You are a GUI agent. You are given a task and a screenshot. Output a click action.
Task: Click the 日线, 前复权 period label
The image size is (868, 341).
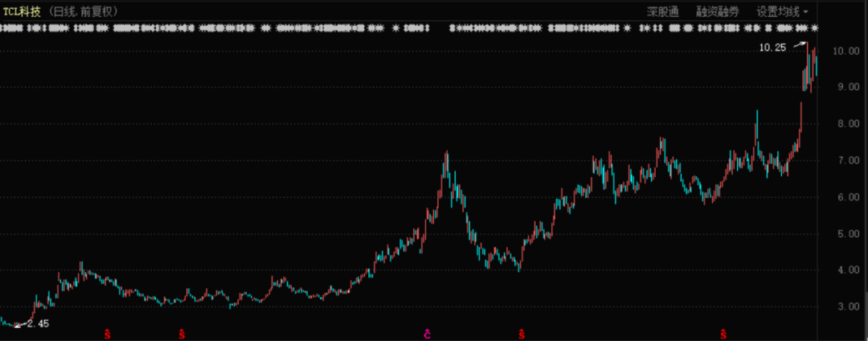point(84,11)
